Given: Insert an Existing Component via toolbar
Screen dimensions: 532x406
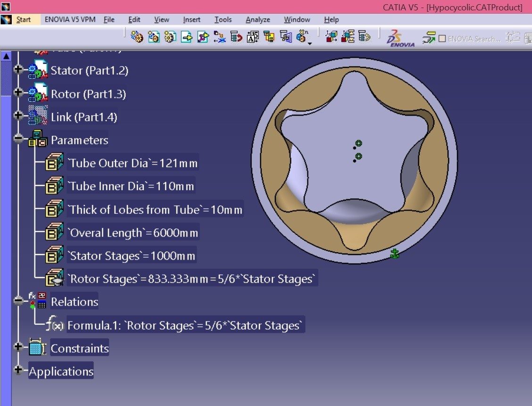Looking at the screenshot, I should [x=187, y=36].
